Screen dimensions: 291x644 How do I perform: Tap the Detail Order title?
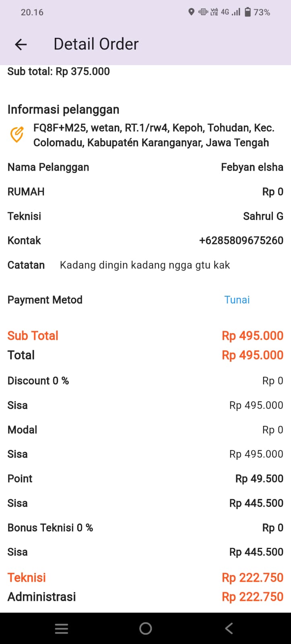[x=96, y=44]
